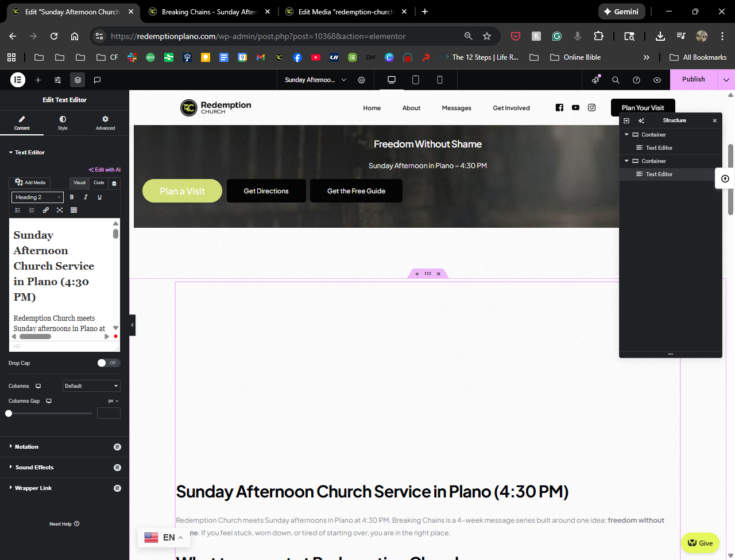Click the Columns Gap slider handle

point(9,413)
